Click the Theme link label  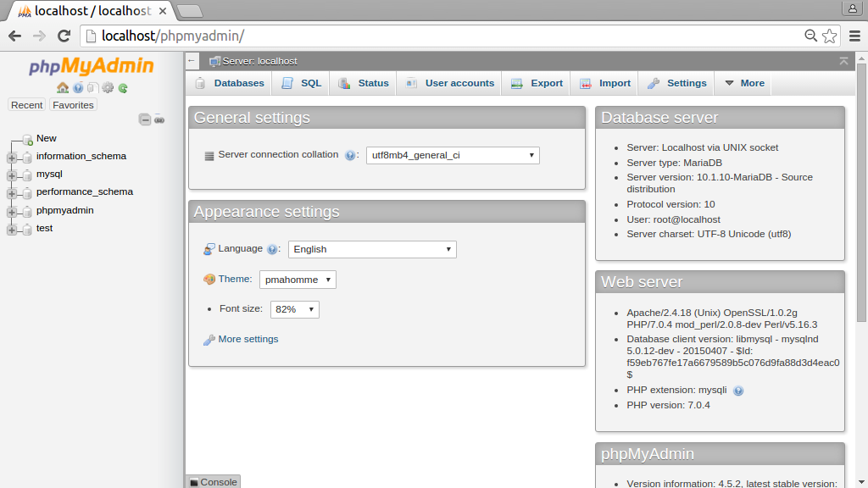coord(235,279)
